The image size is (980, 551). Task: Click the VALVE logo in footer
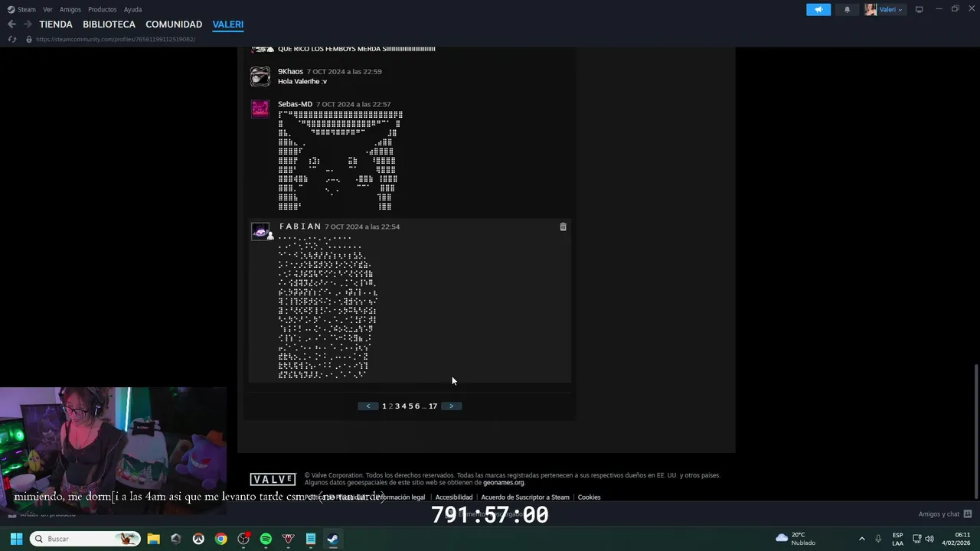pos(273,480)
